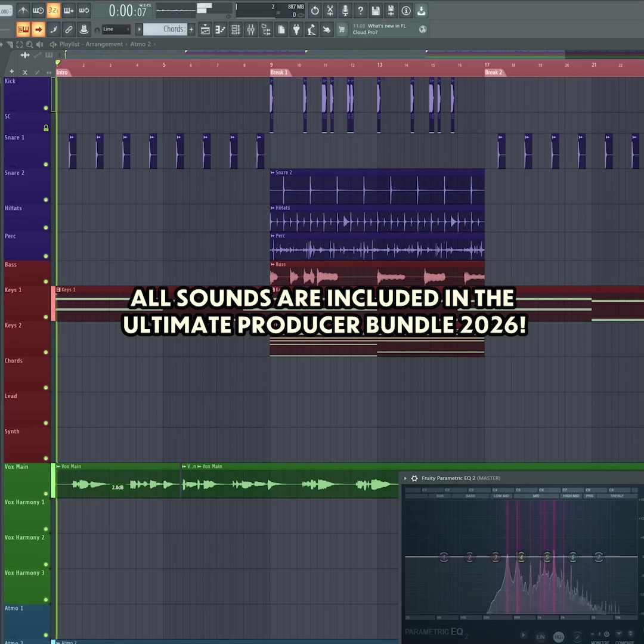The image size is (644, 644).
Task: Click the time display 0:00:07
Action: click(x=128, y=11)
